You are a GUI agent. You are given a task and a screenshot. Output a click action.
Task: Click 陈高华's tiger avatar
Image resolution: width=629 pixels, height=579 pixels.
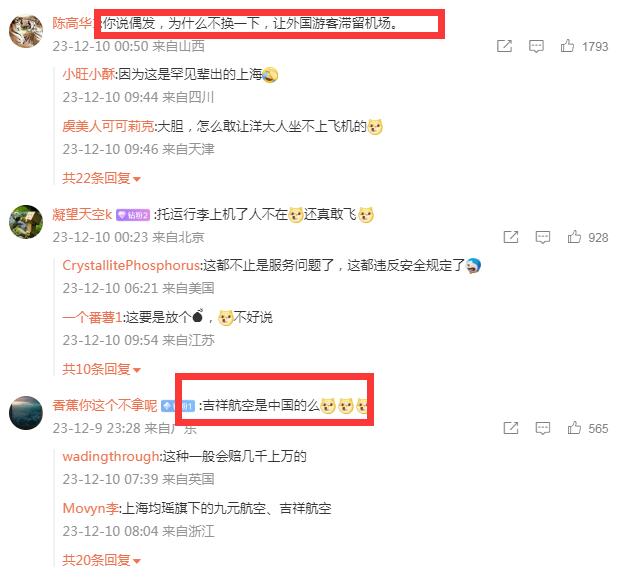[x=26, y=31]
